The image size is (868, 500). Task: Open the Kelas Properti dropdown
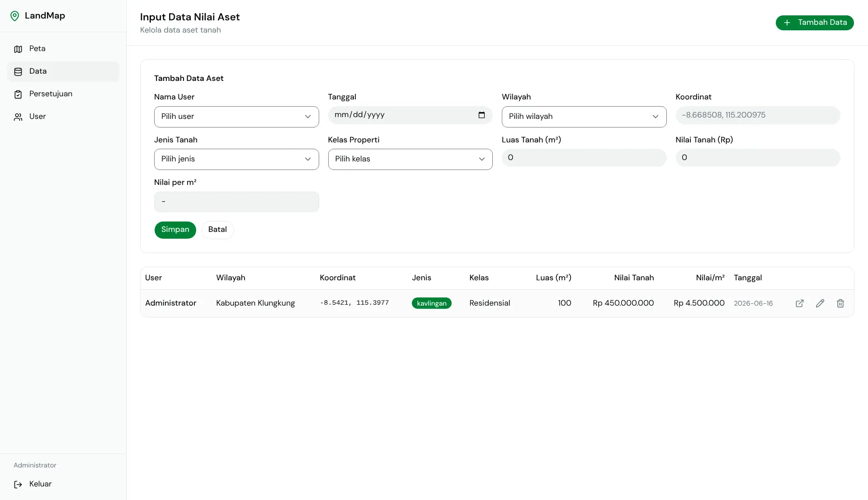[410, 159]
